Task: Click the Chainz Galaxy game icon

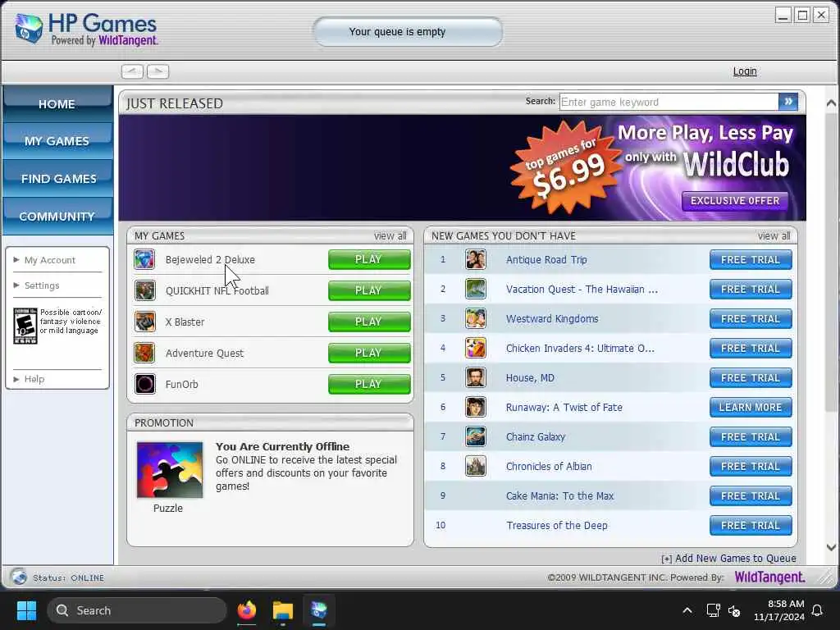Action: pos(475,436)
